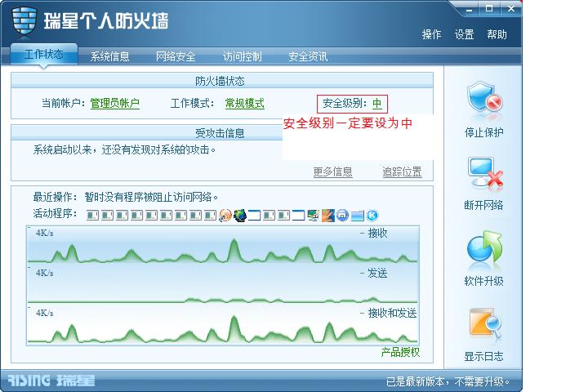This screenshot has width=588, height=392.
Task: Open the 帮助 menu
Action: (497, 34)
